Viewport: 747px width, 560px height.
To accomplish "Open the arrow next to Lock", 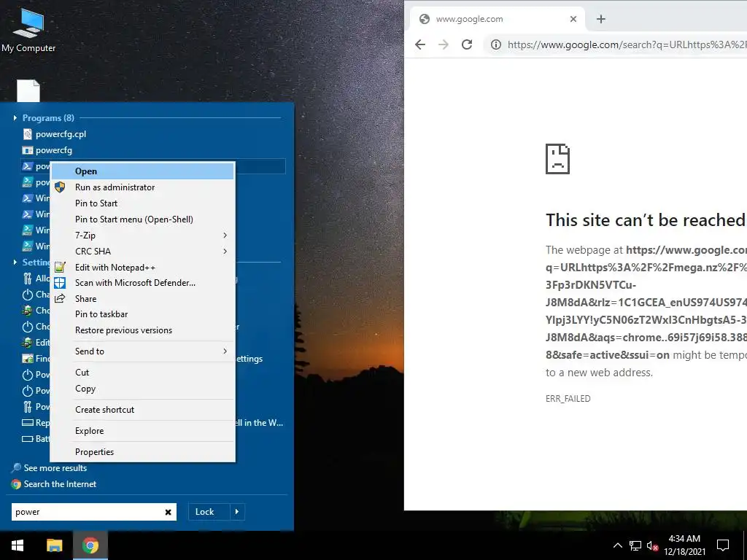I will pos(237,512).
